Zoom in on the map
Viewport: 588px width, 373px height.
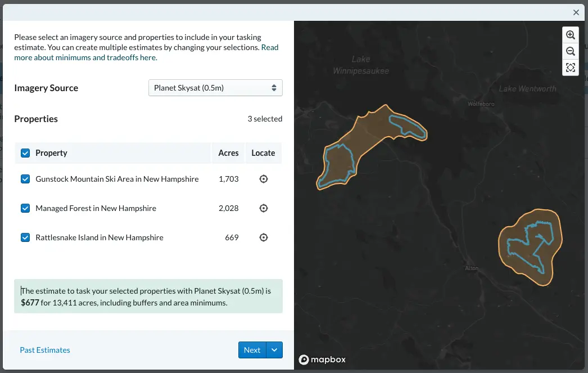click(x=571, y=35)
